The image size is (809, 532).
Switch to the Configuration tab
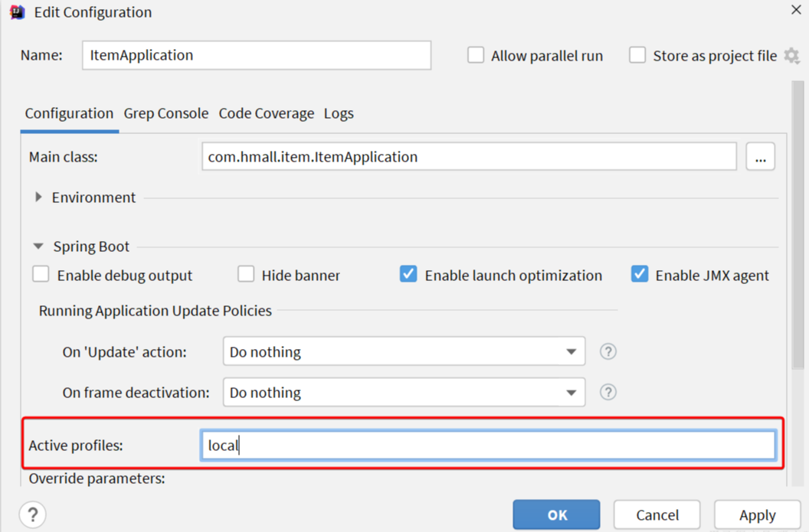coord(69,113)
